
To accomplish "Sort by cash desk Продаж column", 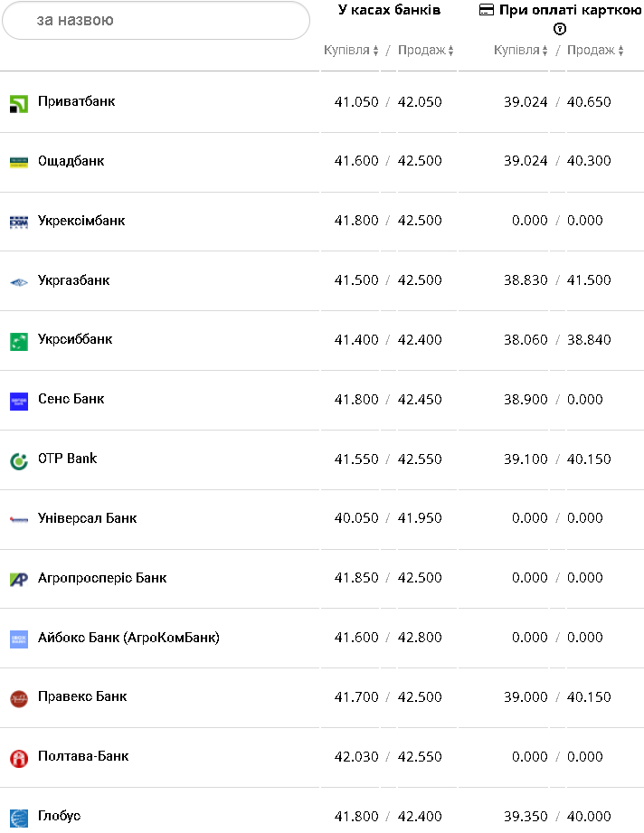I will click(425, 51).
